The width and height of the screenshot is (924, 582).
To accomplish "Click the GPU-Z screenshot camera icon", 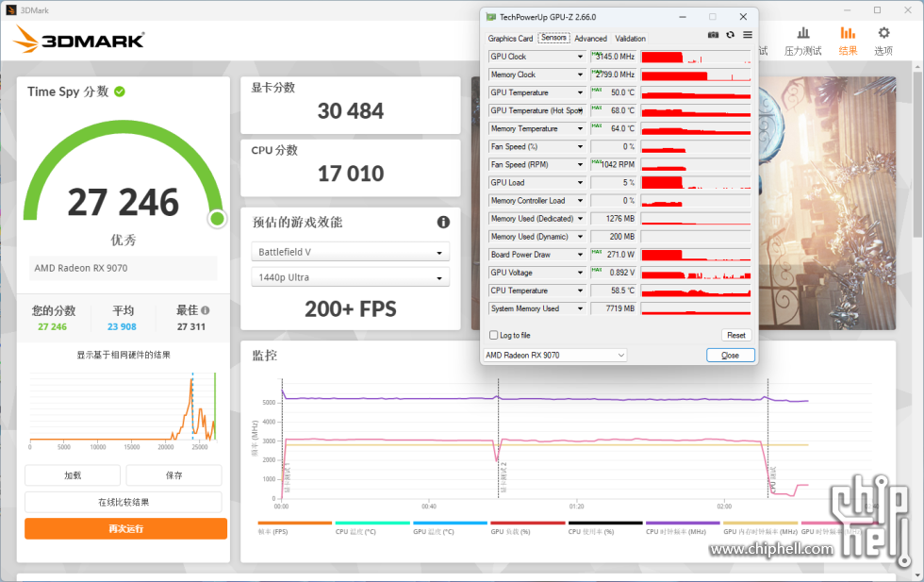I will (x=713, y=35).
